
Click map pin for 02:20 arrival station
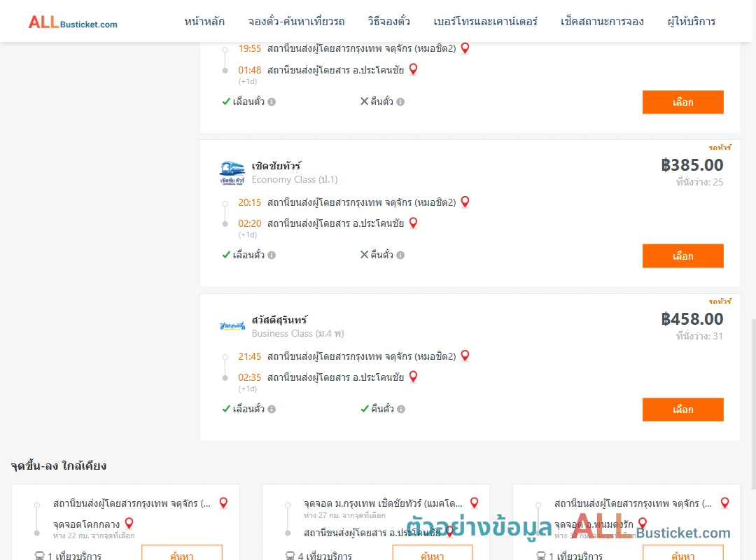[x=413, y=223]
